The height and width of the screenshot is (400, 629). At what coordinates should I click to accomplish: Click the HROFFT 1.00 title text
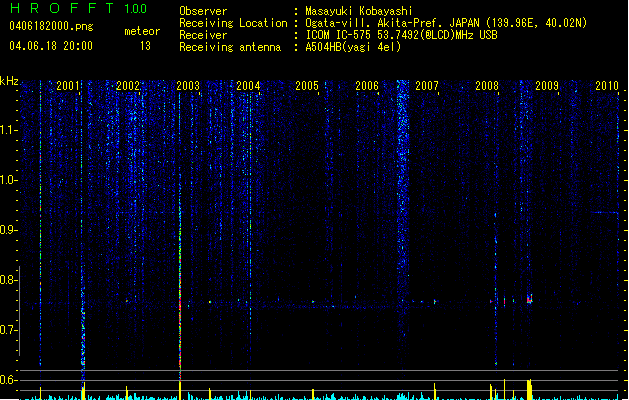(x=79, y=8)
